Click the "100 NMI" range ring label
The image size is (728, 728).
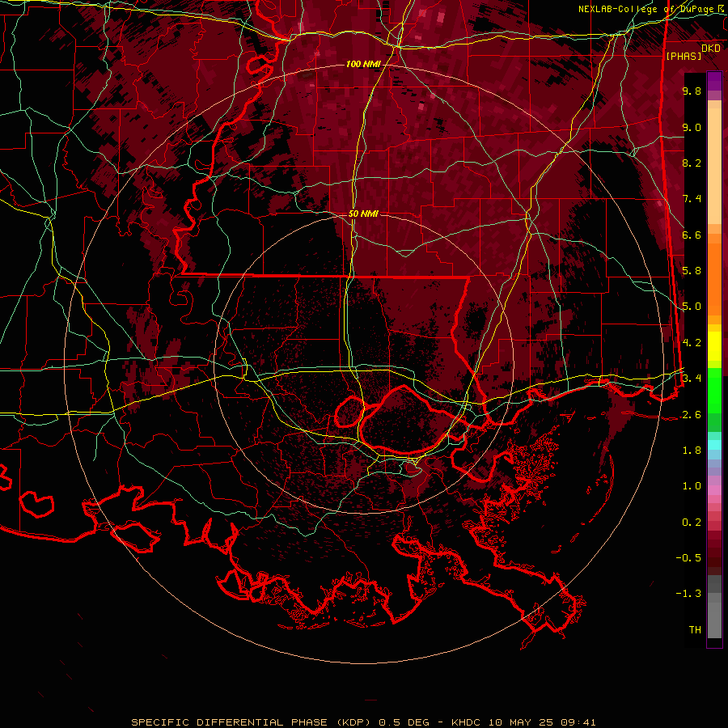362,64
